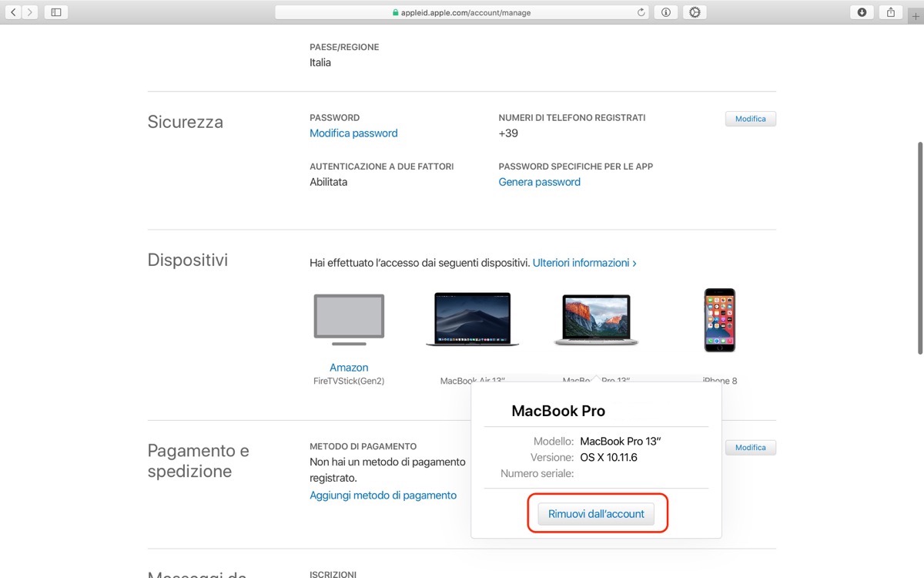
Task: Click the Share toolbar icon
Action: [891, 12]
